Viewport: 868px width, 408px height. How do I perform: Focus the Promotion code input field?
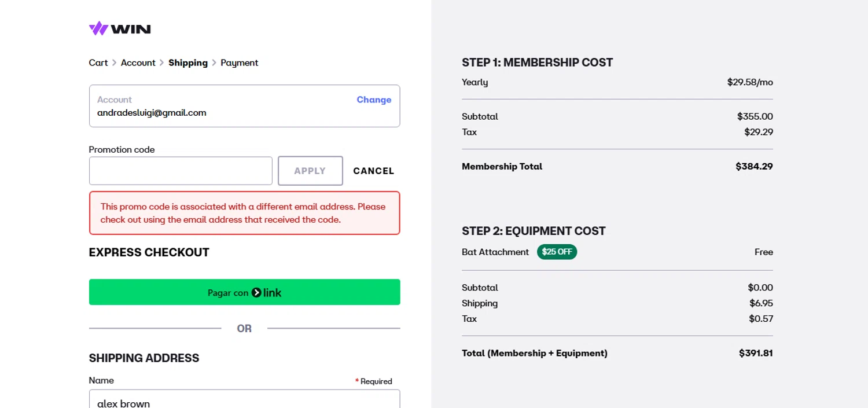coord(181,171)
